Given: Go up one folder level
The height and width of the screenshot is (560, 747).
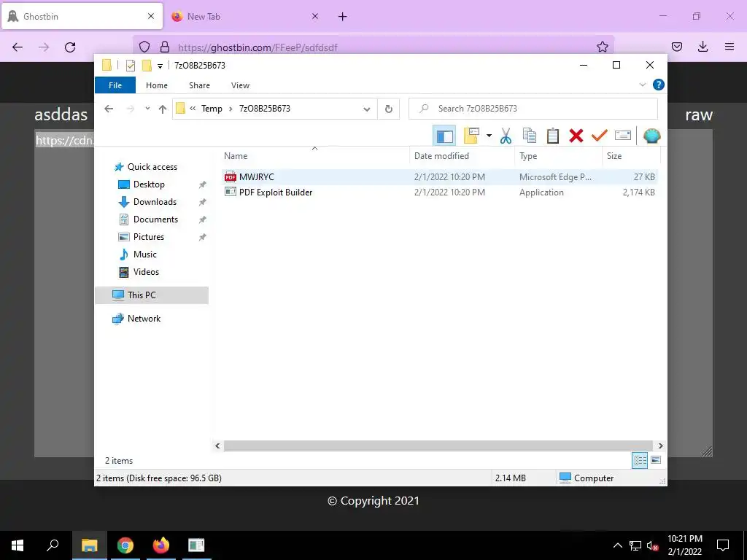Looking at the screenshot, I should coord(163,109).
